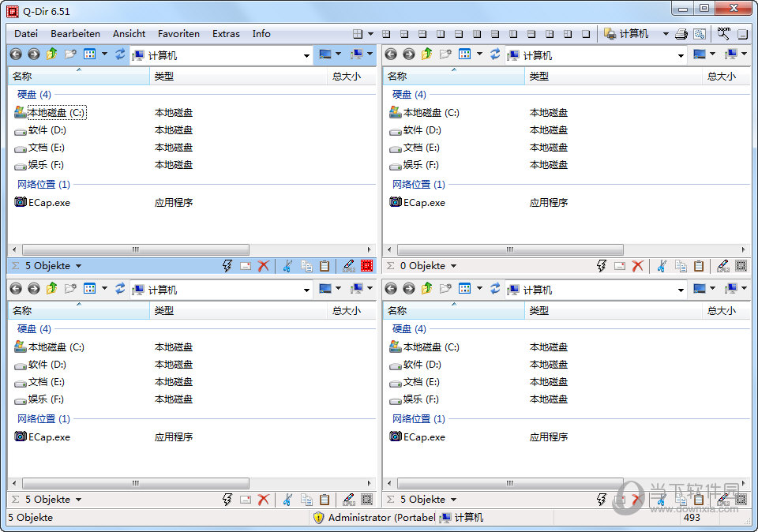Image resolution: width=758 pixels, height=532 pixels.
Task: Click the red Q-Dir icon in top-left pane
Action: coord(367,266)
